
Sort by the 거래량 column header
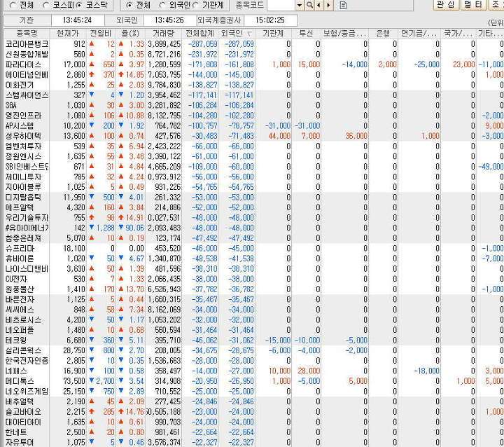tap(163, 33)
